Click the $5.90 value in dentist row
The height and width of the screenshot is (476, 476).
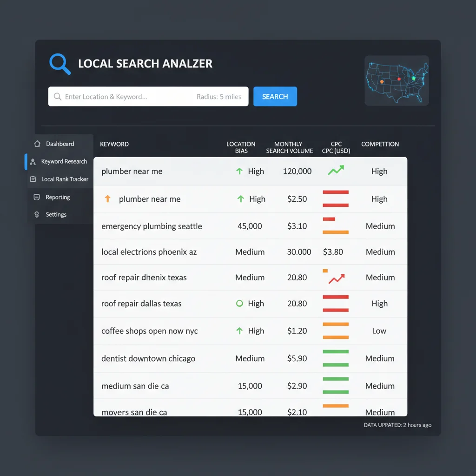pos(297,358)
